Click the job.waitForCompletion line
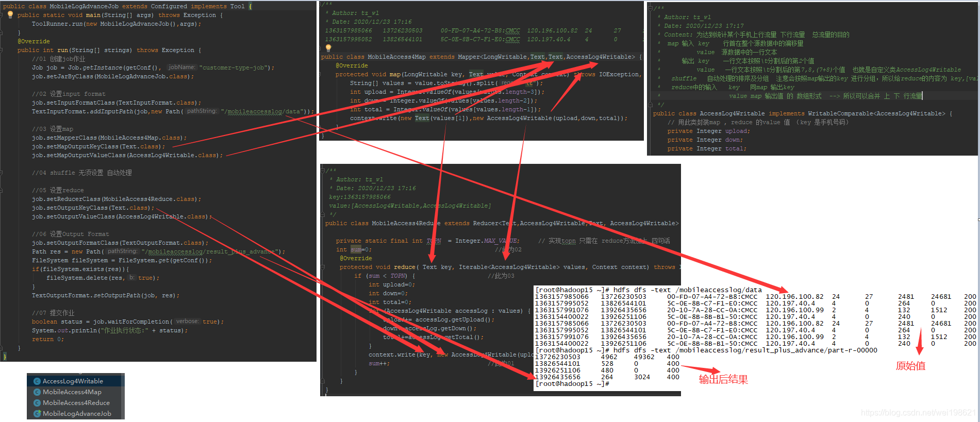 (128, 322)
